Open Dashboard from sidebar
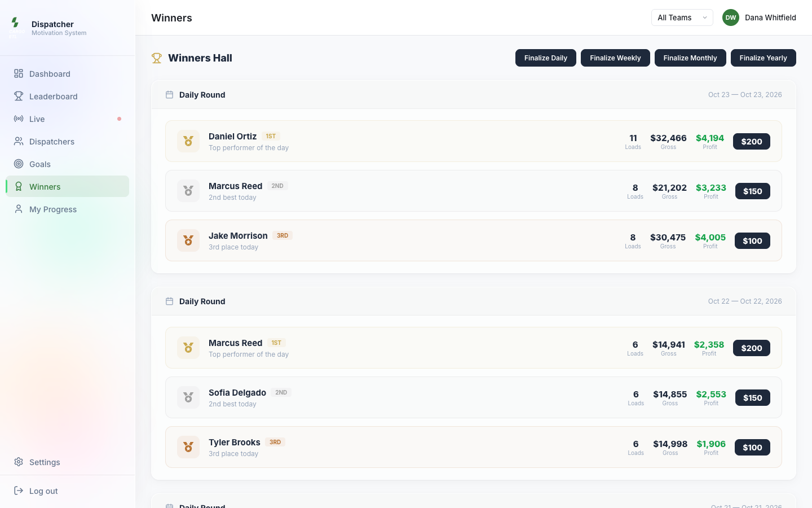 pyautogui.click(x=67, y=74)
